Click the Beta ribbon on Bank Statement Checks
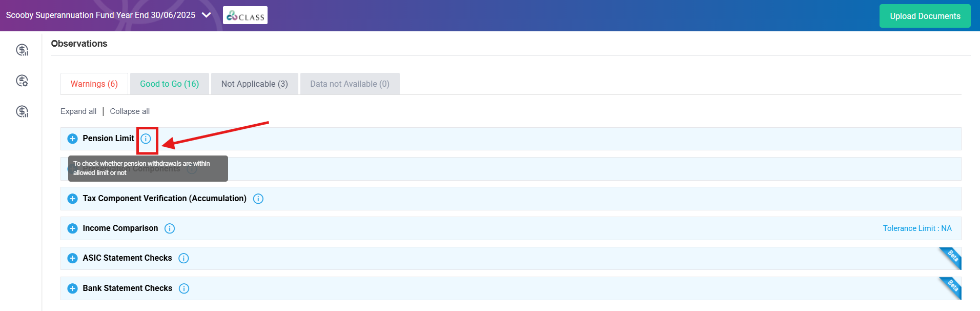The image size is (980, 311). 952,285
